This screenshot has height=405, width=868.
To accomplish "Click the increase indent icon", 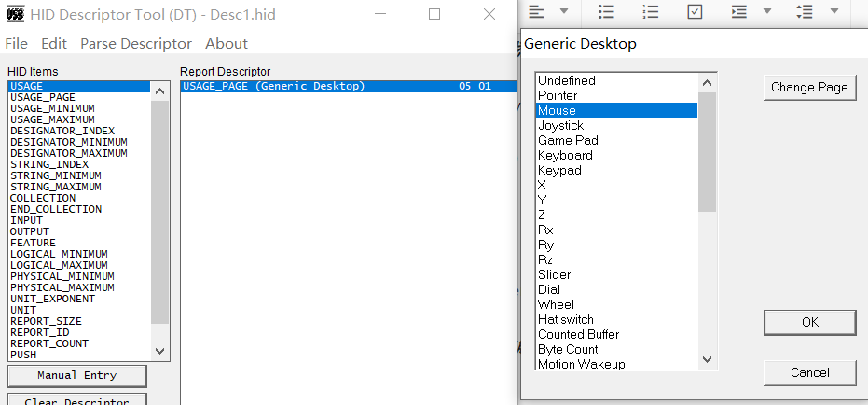I will pyautogui.click(x=739, y=11).
